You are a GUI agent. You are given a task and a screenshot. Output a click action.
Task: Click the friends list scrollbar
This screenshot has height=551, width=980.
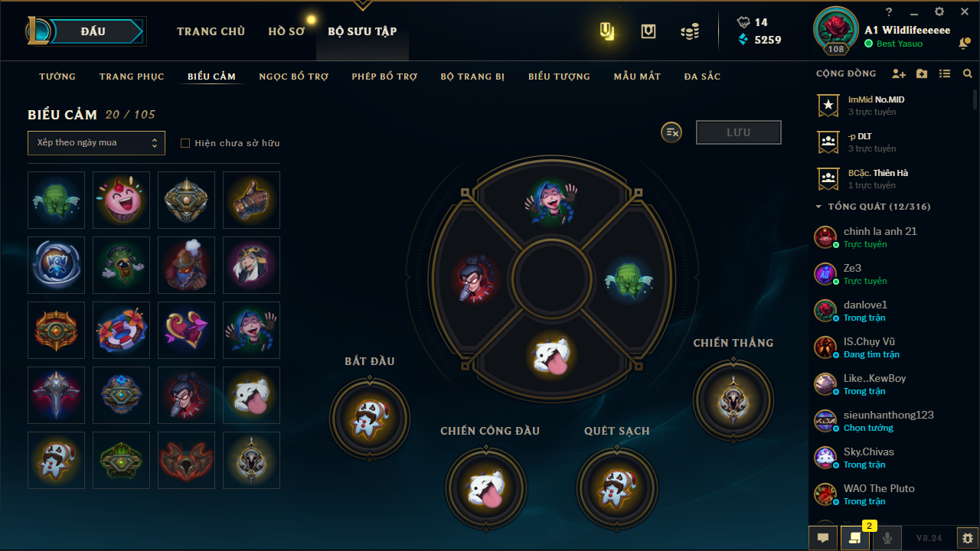[x=975, y=99]
